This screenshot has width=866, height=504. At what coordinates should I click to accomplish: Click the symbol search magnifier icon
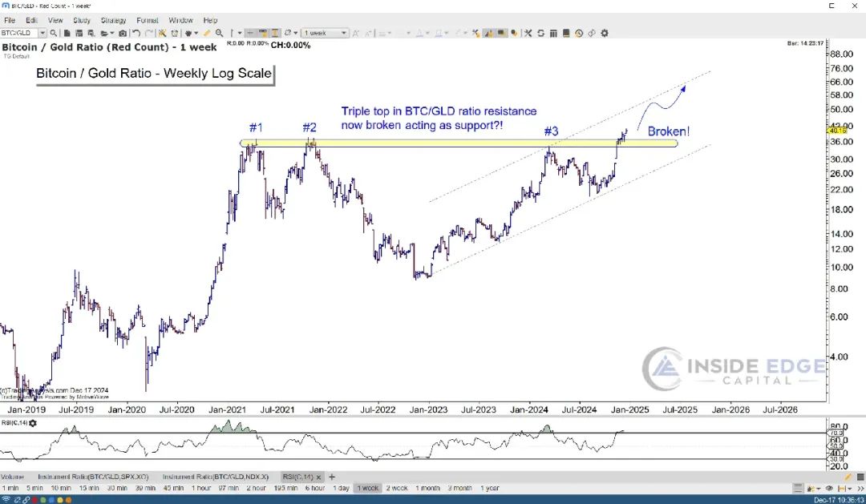pyautogui.click(x=53, y=33)
